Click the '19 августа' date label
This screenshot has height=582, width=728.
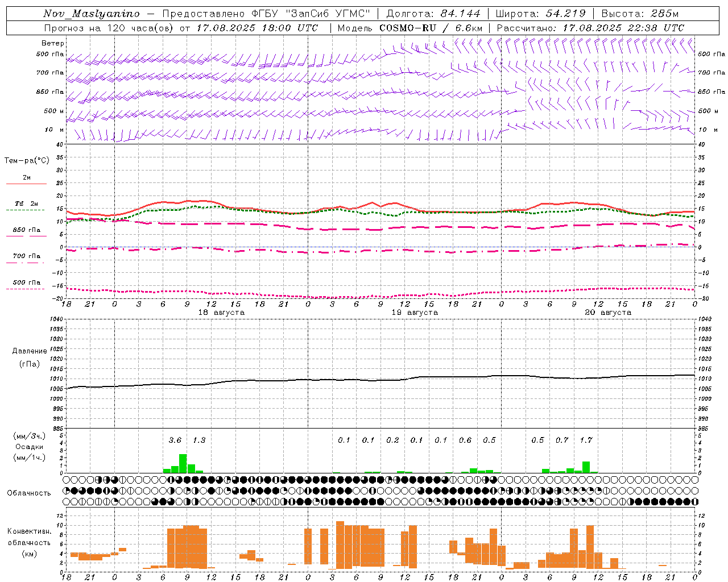click(x=415, y=313)
